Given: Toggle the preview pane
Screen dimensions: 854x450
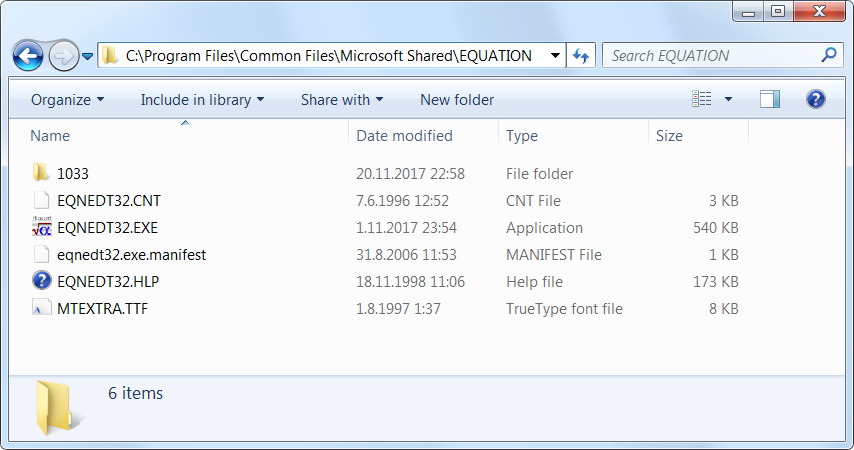Looking at the screenshot, I should pos(770,99).
